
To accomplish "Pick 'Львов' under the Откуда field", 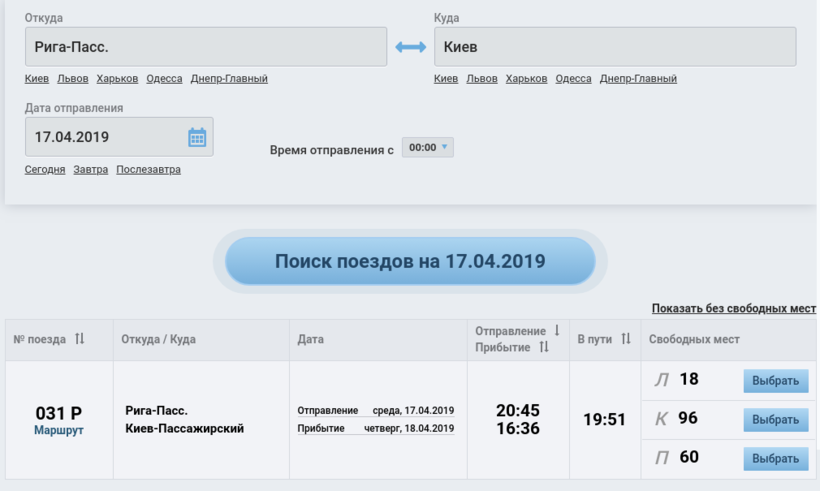I will click(72, 79).
